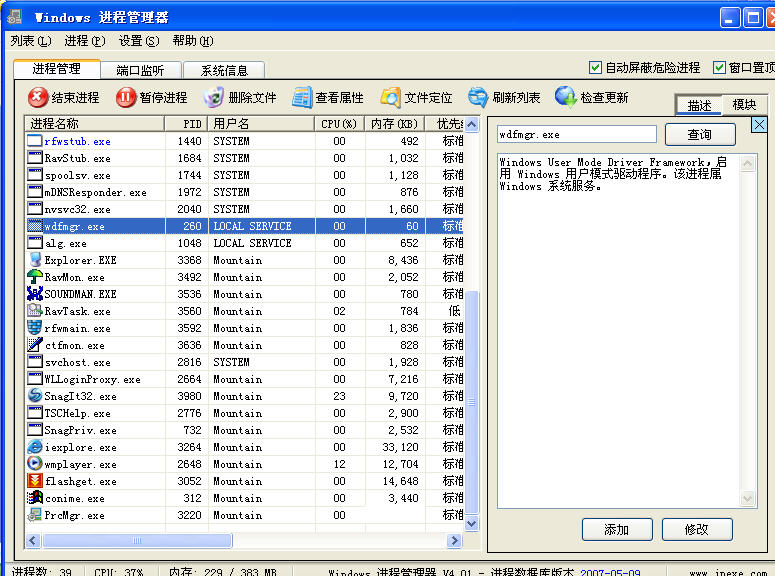This screenshot has width=775, height=576.
Task: Close the description panel with X
Action: 759,125
